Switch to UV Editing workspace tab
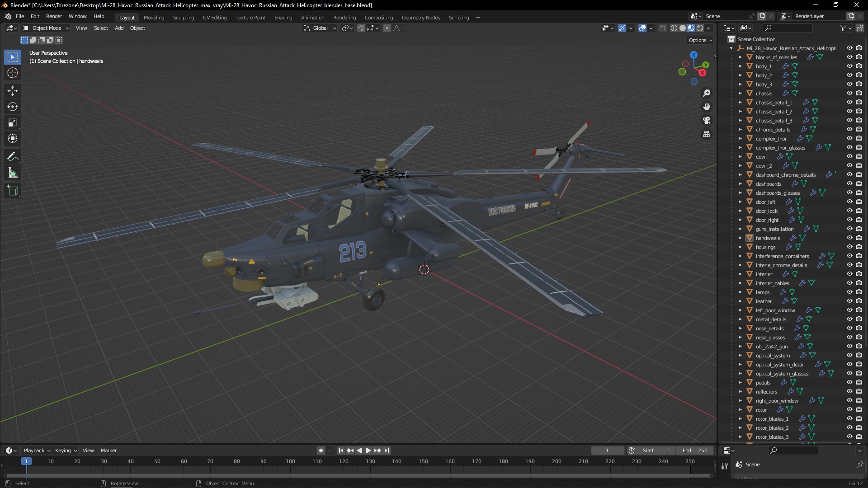Viewport: 868px width, 488px height. (215, 18)
